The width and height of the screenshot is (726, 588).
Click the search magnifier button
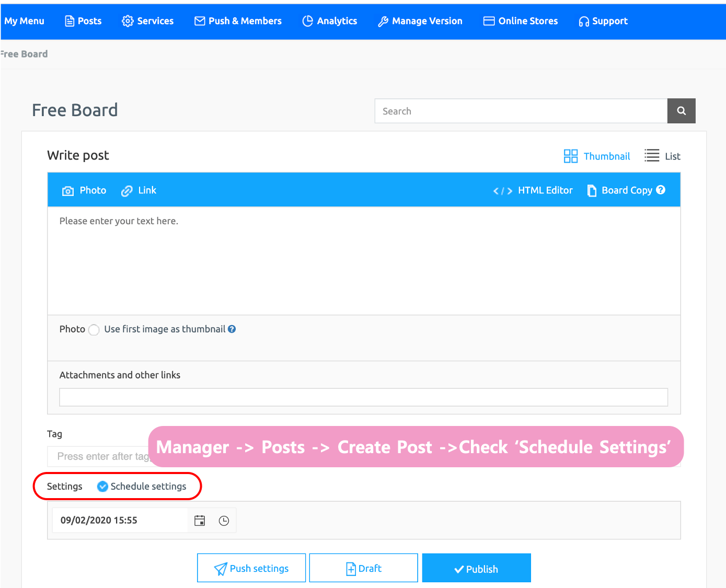[681, 111]
